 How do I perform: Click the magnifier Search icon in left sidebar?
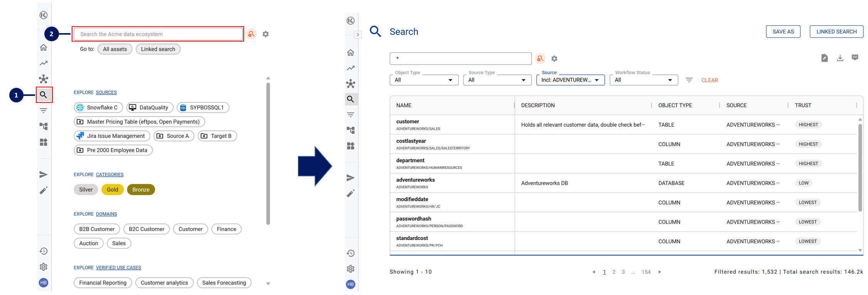pos(44,95)
